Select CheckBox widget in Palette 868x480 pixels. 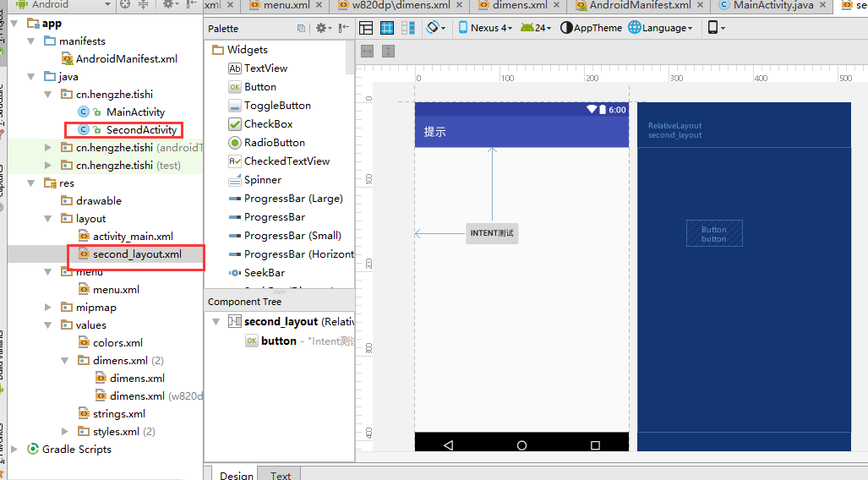coord(268,124)
